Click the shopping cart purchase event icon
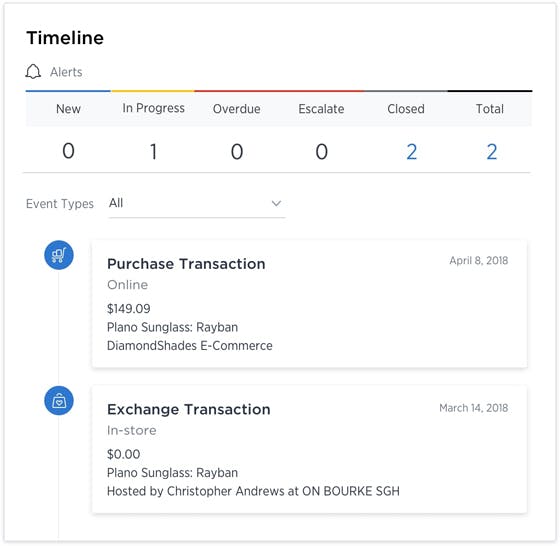This screenshot has height=546, width=560. point(59,255)
